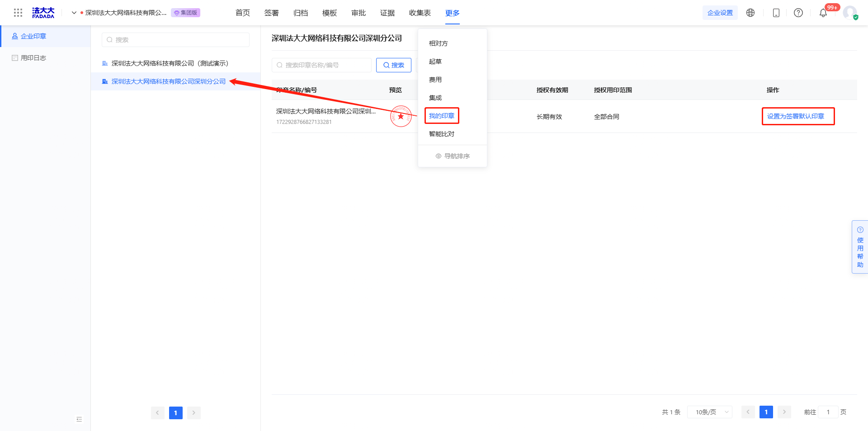Screen dimensions: 868x431
Task: Open the notifications bell
Action: point(823,13)
